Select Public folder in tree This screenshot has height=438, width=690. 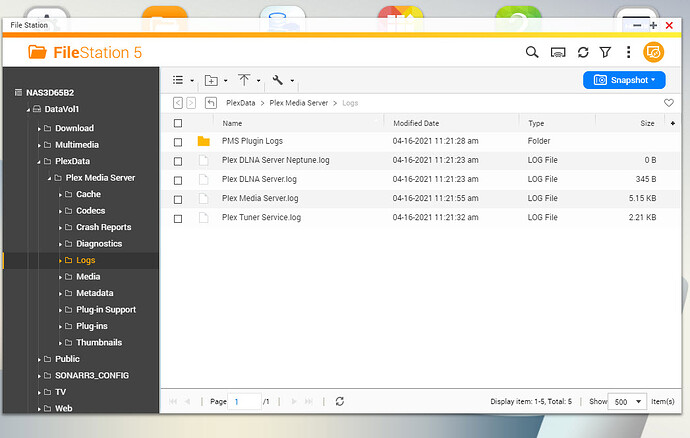click(67, 359)
